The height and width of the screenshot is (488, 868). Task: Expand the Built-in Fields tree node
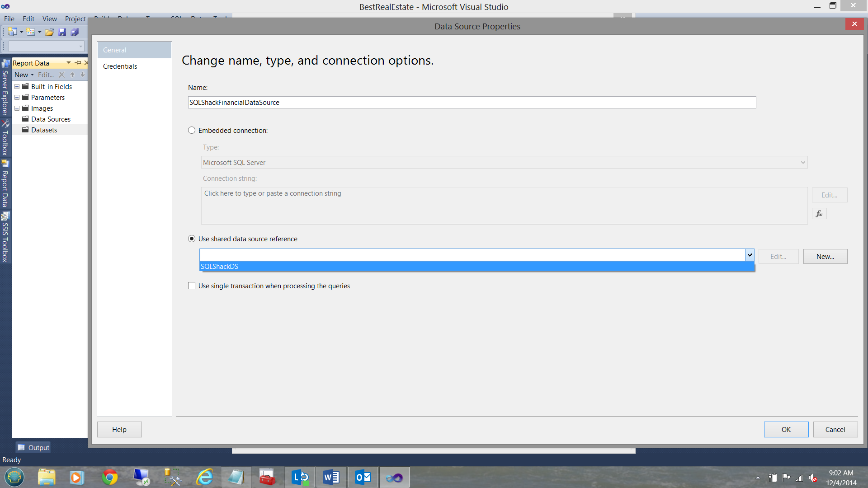click(17, 87)
